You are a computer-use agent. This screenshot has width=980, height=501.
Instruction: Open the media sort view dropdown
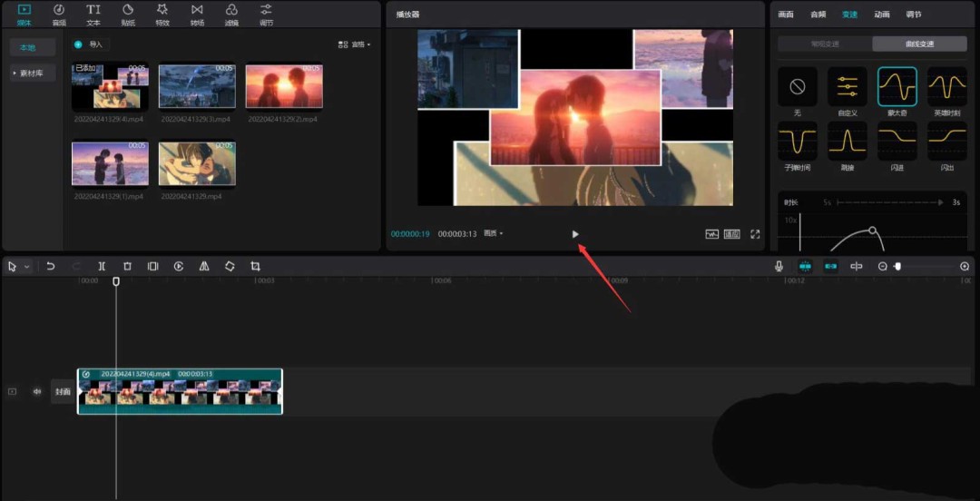354,44
